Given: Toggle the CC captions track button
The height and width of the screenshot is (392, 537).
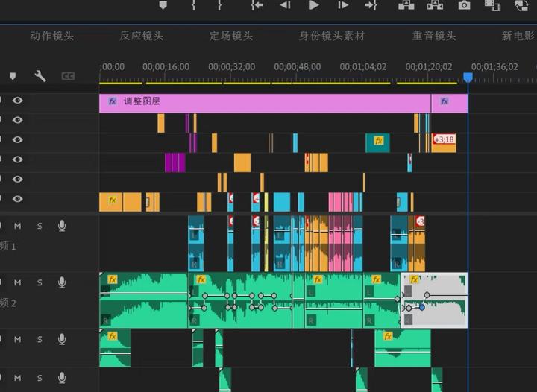Looking at the screenshot, I should click(x=68, y=76).
